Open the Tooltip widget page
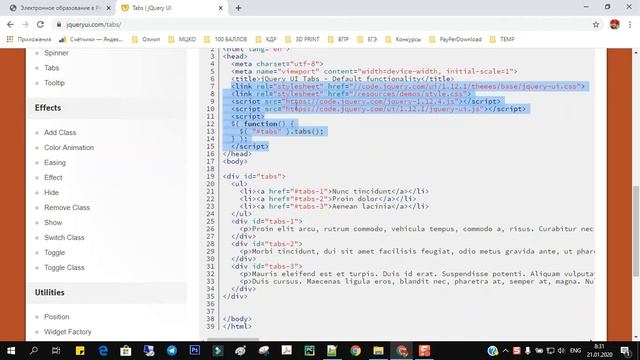The image size is (640, 360). click(54, 83)
